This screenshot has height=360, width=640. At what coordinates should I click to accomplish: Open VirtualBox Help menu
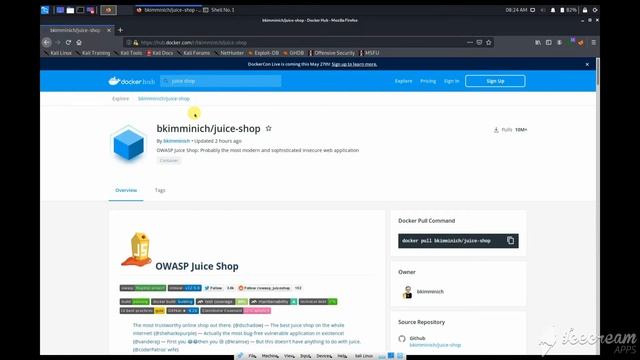click(342, 356)
